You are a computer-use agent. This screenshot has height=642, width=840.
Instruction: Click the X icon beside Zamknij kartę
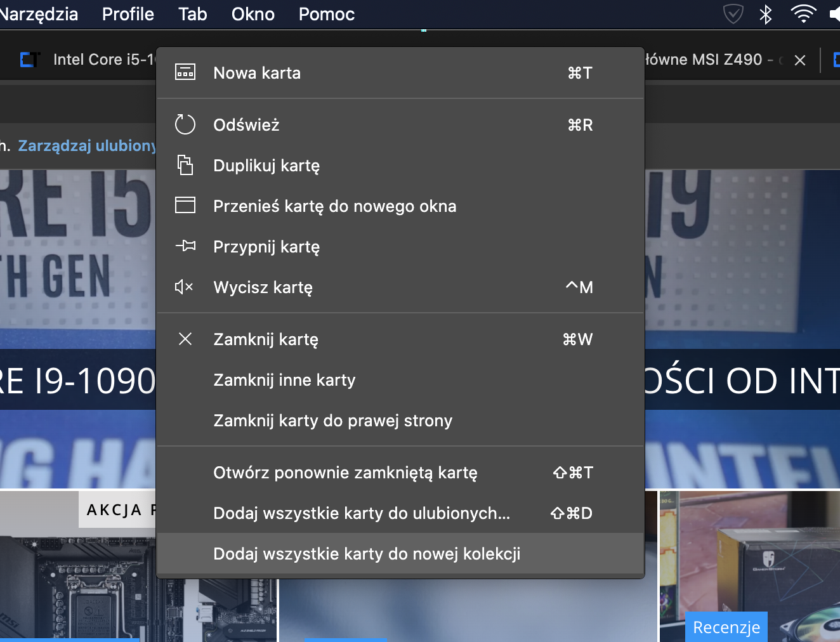tap(185, 339)
